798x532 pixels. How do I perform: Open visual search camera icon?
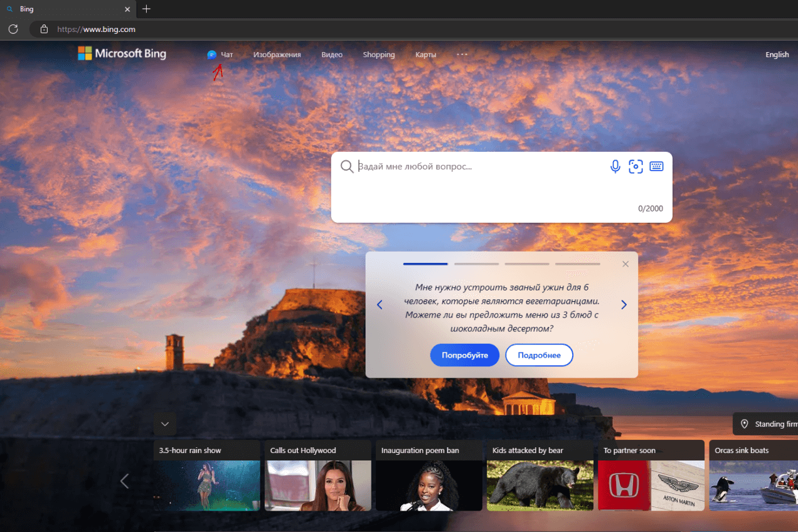[x=636, y=166]
